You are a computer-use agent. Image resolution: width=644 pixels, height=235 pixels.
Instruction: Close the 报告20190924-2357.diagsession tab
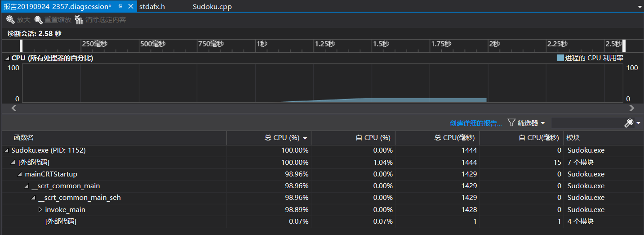(x=131, y=7)
